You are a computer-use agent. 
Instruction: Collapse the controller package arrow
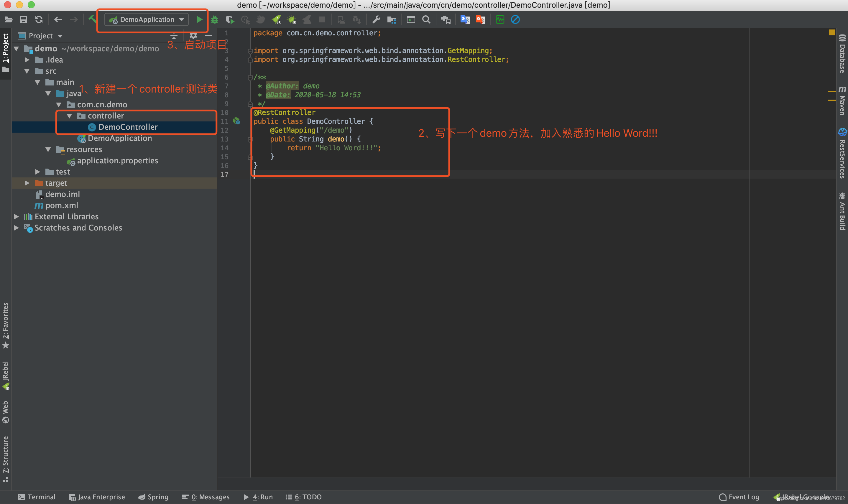[69, 116]
